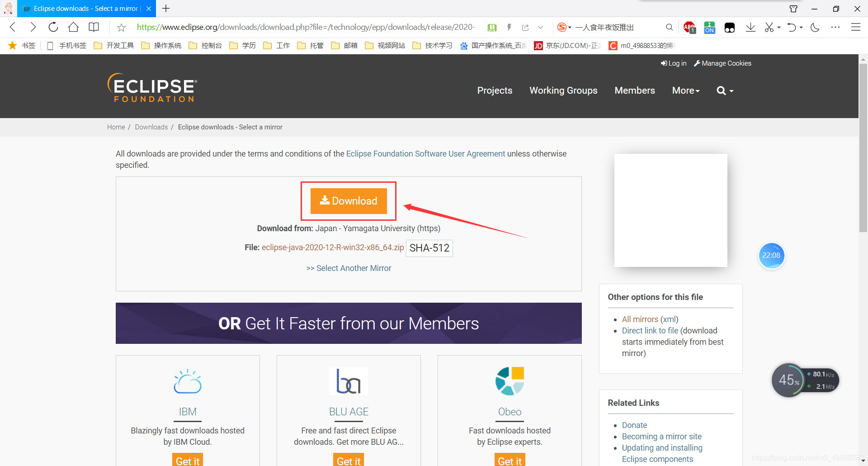Reload the current page
The image size is (868, 466).
[x=53, y=27]
